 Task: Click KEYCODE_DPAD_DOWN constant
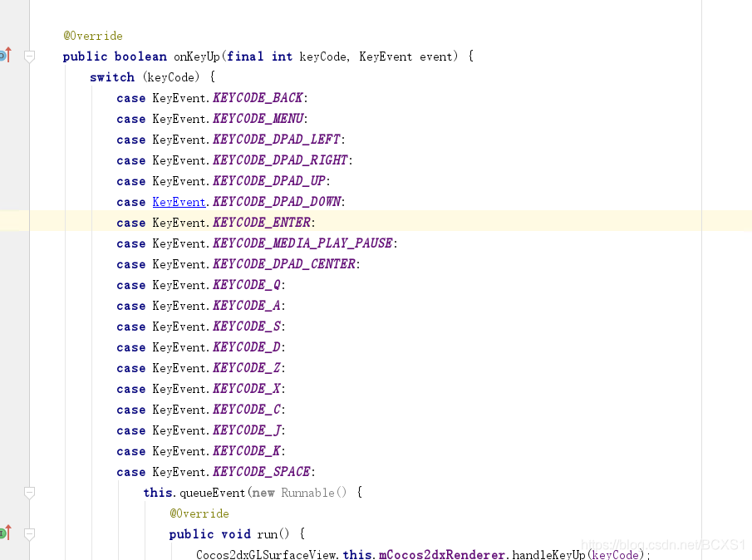click(x=277, y=202)
